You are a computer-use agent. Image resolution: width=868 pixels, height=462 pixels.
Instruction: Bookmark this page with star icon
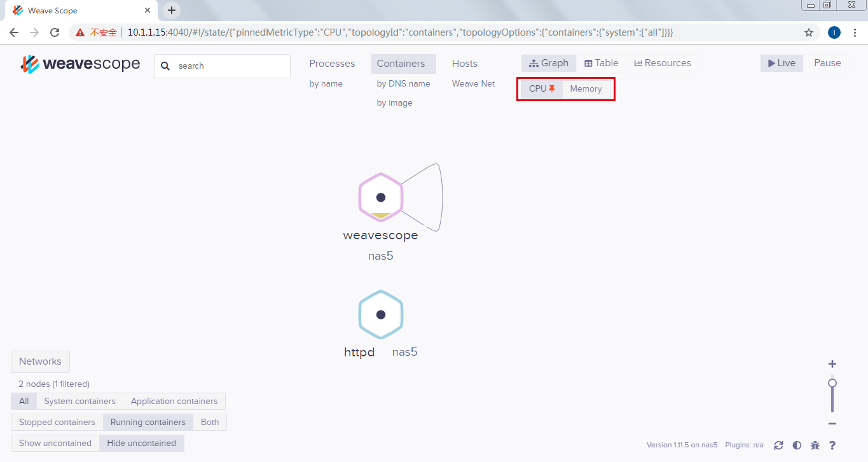tap(809, 32)
